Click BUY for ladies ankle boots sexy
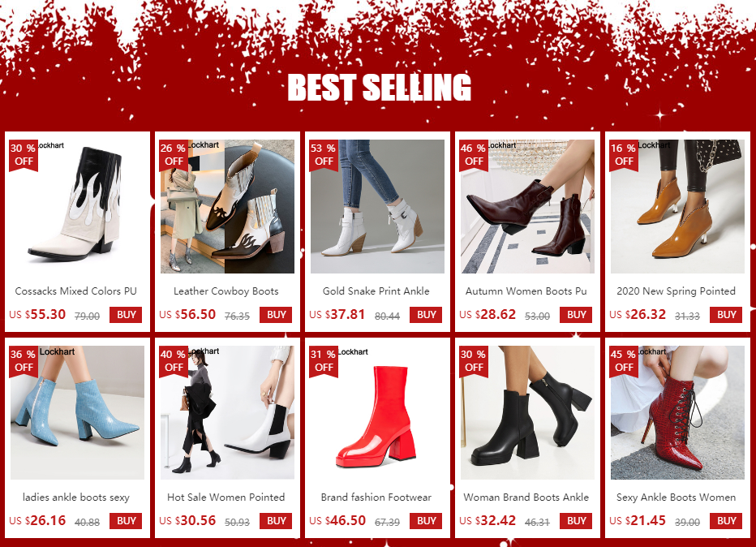 (x=126, y=520)
